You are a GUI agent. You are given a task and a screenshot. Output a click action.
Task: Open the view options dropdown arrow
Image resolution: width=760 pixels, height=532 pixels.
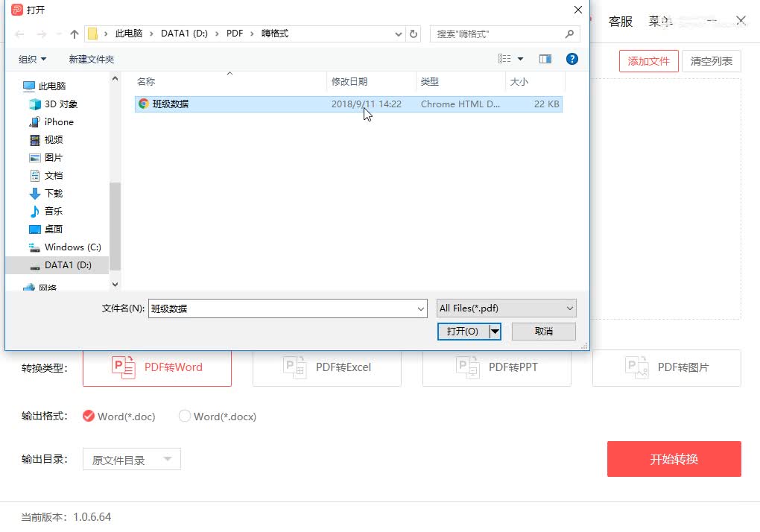[x=519, y=59]
